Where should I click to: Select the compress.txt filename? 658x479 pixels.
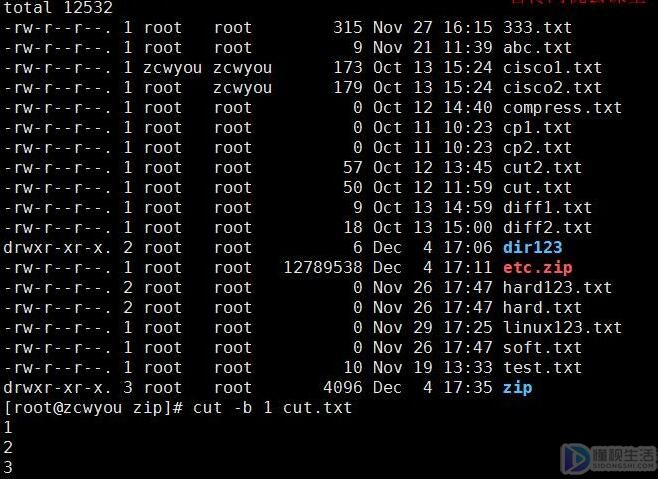pos(562,108)
